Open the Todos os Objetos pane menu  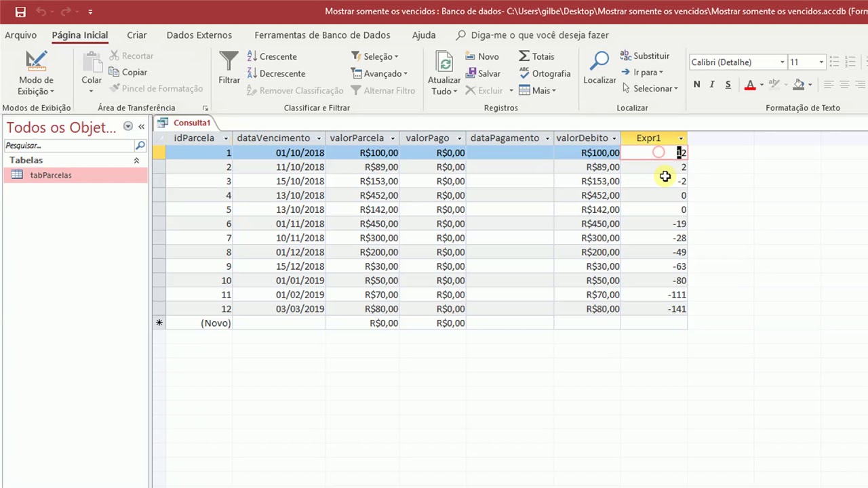127,127
